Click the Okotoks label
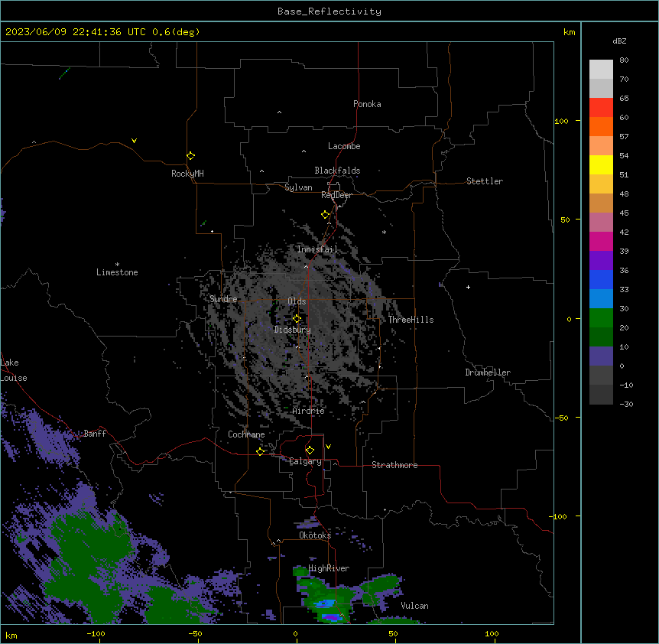 click(x=315, y=535)
